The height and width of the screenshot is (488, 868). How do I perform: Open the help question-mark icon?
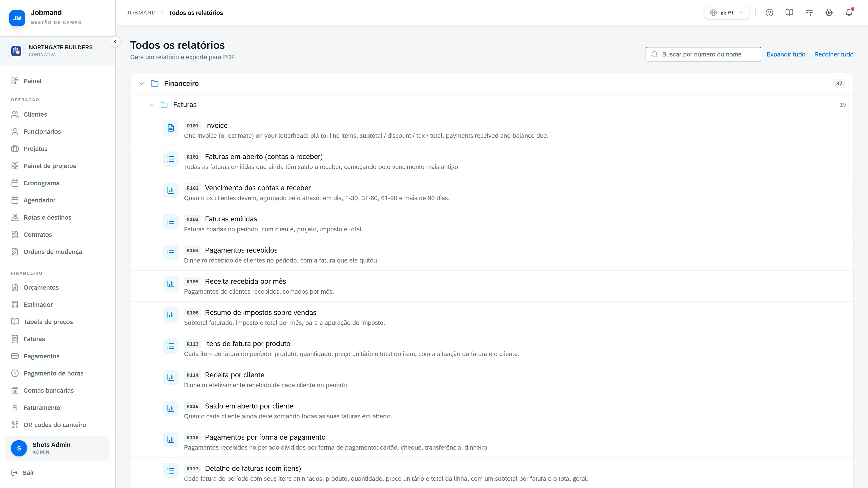[769, 13]
